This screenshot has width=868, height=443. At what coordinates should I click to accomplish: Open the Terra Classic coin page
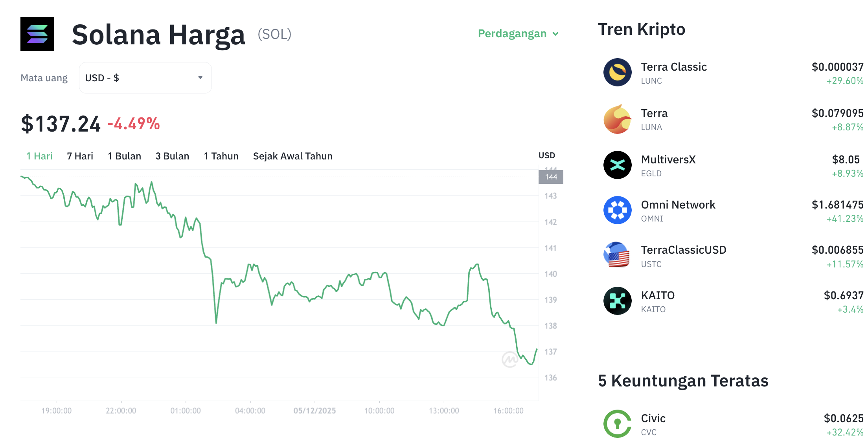click(x=673, y=67)
